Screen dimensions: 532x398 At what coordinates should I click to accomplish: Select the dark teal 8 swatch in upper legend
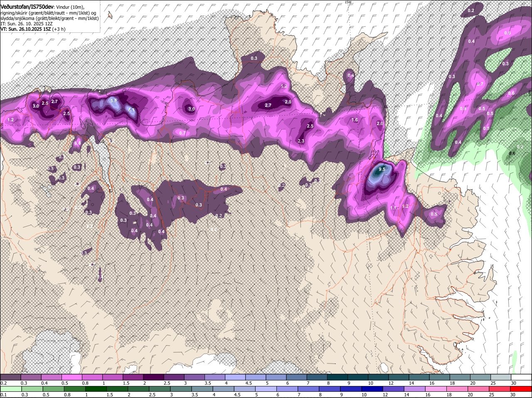point(337,377)
